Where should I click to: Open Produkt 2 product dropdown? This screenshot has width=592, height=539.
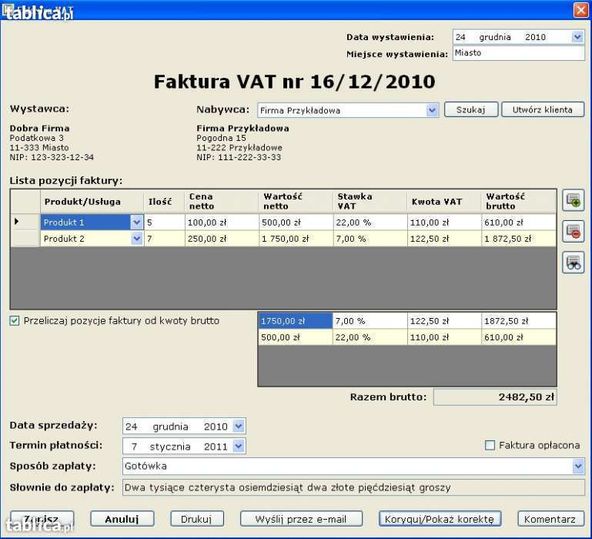[137, 239]
